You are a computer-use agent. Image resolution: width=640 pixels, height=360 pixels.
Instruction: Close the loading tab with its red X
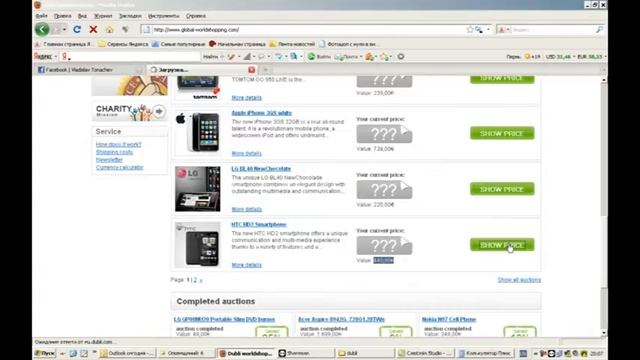(x=251, y=70)
